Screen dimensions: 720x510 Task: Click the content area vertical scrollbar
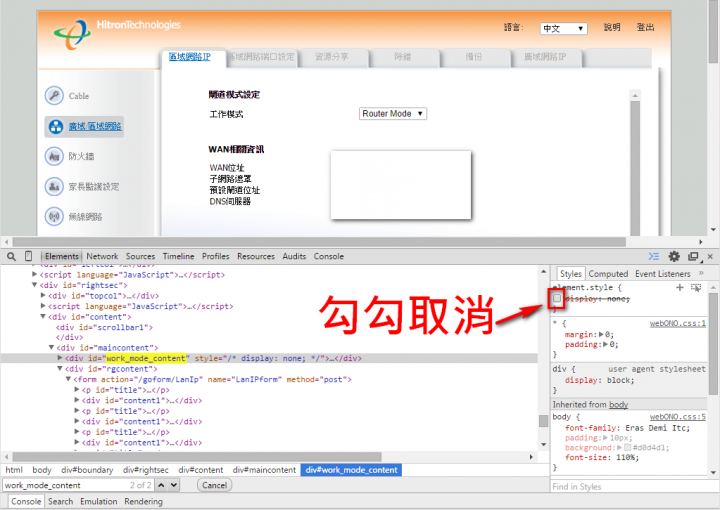pos(636,168)
